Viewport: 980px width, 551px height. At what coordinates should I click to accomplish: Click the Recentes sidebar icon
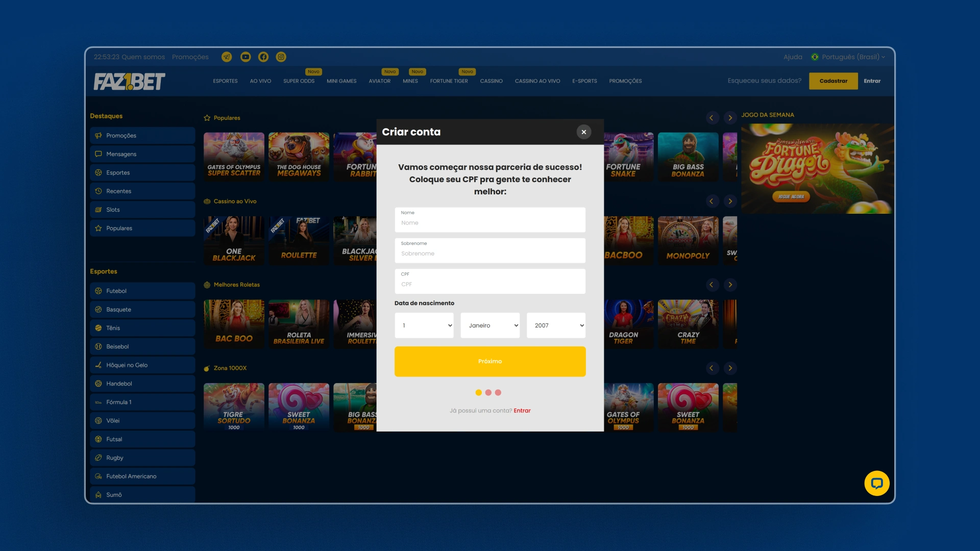click(99, 191)
